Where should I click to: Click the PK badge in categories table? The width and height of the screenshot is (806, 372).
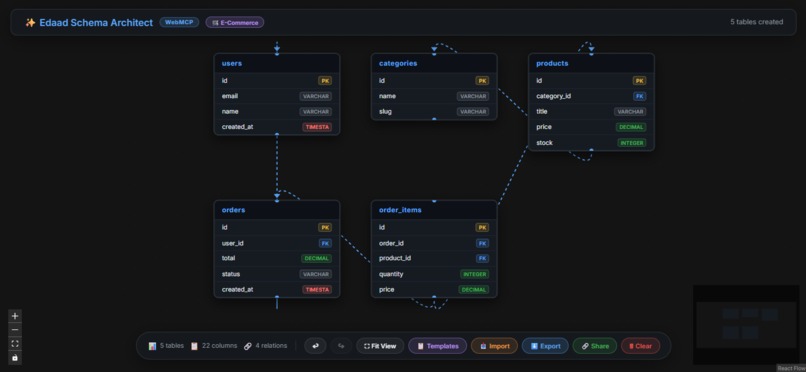click(x=482, y=81)
